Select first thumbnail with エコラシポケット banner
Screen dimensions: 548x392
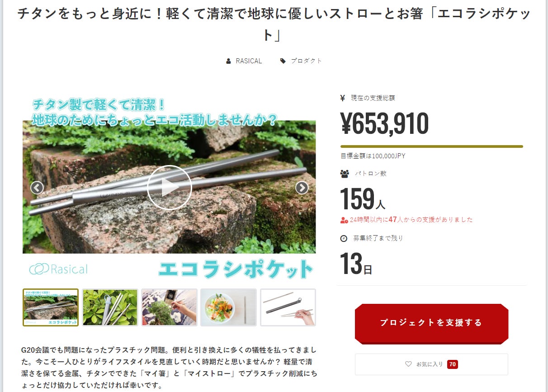click(51, 307)
